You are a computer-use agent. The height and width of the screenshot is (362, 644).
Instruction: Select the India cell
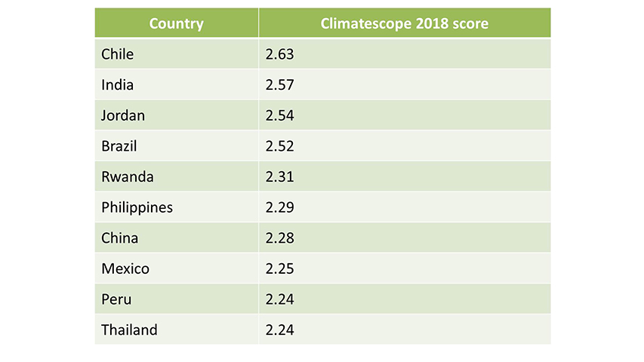(x=117, y=85)
